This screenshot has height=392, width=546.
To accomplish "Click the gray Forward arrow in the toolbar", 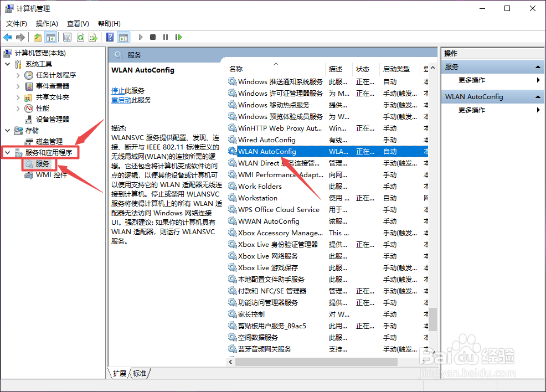I will [20, 37].
